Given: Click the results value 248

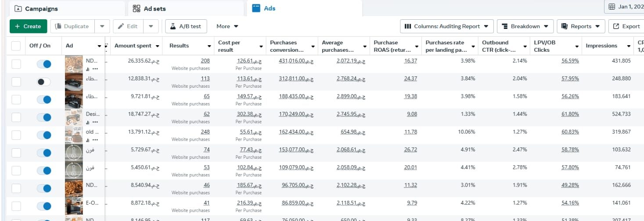Looking at the screenshot, I should [205, 132].
